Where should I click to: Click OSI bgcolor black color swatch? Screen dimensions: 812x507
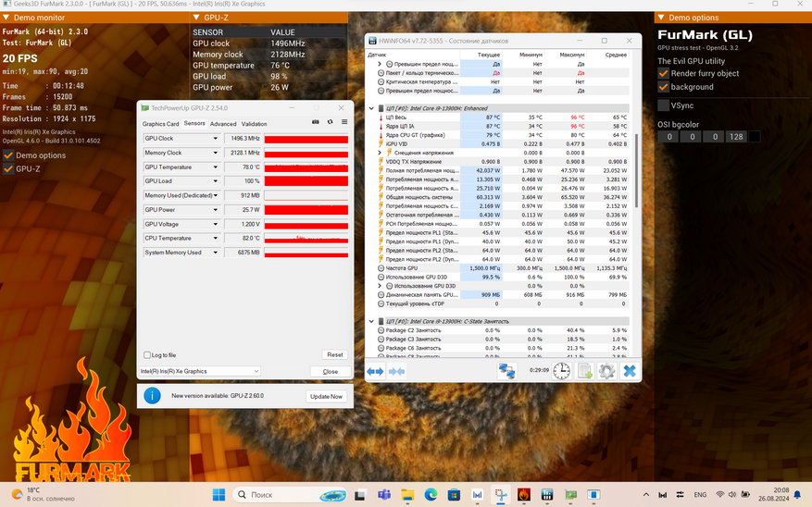coord(755,137)
